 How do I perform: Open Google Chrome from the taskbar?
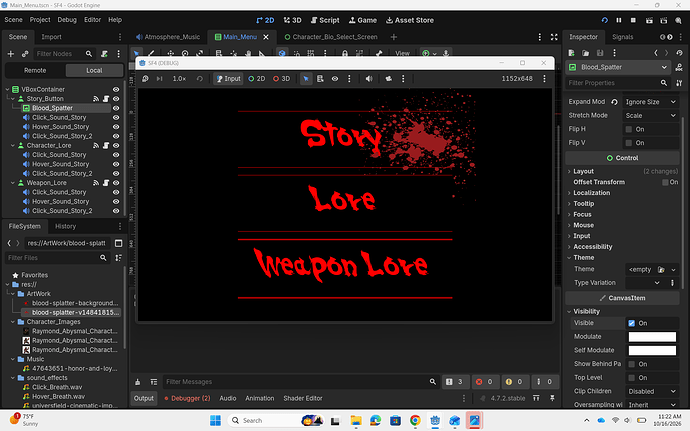click(x=415, y=420)
